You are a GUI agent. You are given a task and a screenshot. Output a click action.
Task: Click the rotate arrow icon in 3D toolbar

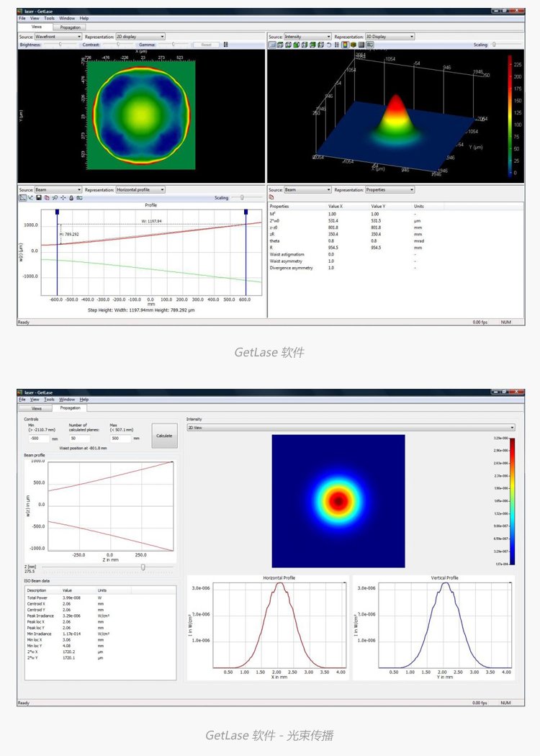click(x=329, y=45)
